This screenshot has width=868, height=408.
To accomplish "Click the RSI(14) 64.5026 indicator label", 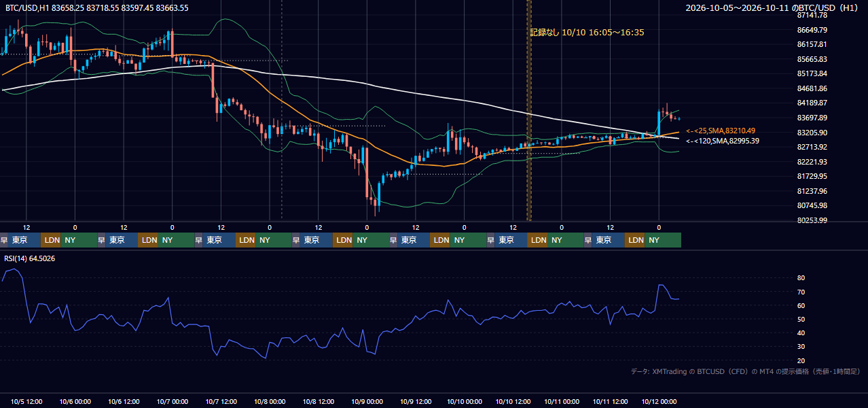I will click(x=30, y=258).
